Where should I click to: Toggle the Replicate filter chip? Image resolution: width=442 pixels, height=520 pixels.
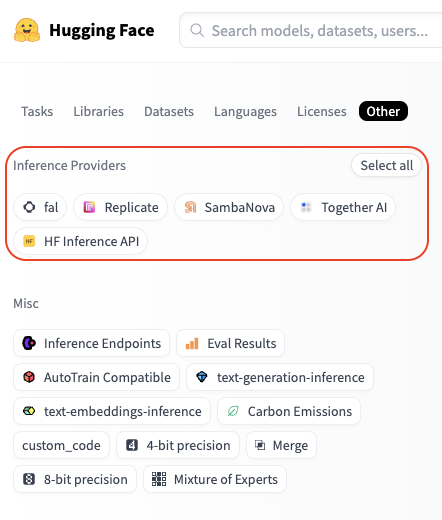(x=120, y=207)
